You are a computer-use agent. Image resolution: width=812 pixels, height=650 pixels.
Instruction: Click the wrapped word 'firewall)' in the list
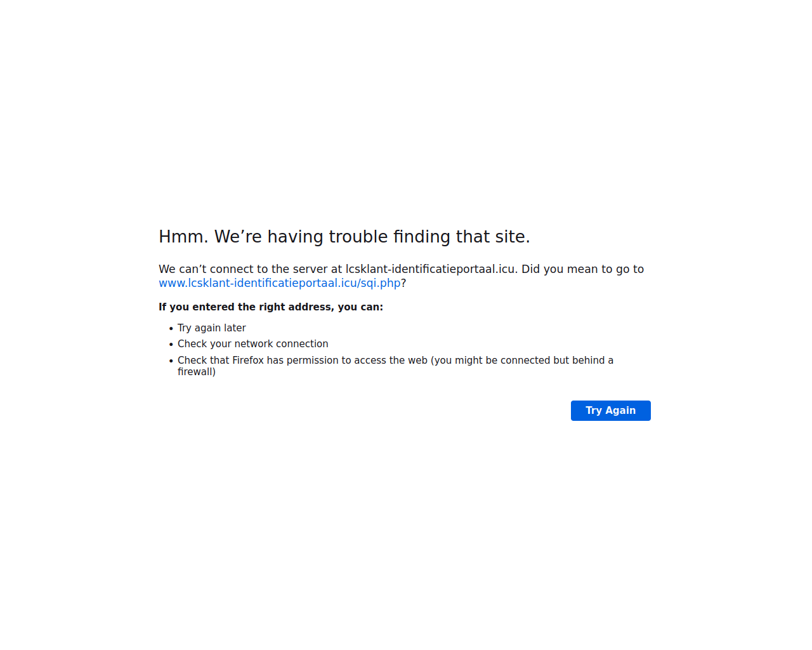pyautogui.click(x=197, y=372)
